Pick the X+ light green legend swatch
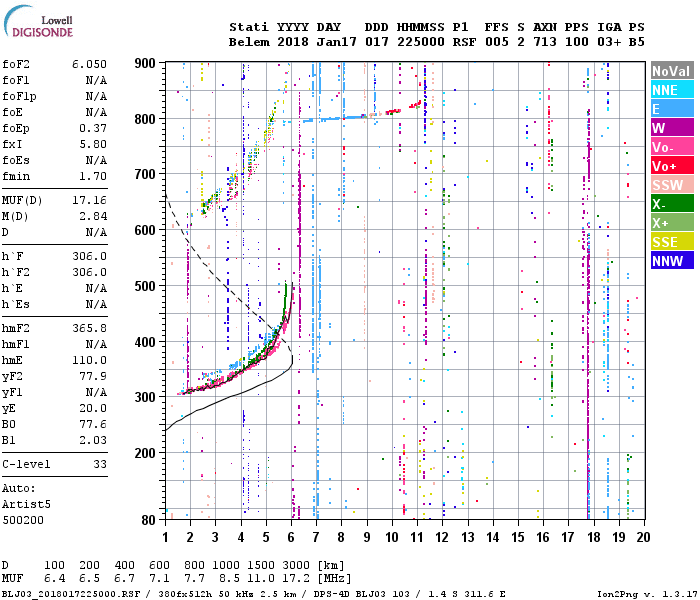Viewport: 700px width, 600px height. tap(672, 223)
